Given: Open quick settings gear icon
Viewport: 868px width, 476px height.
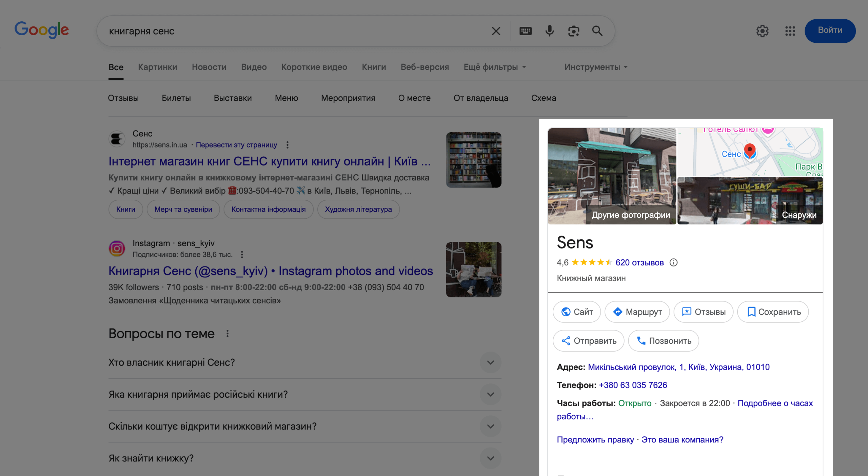Looking at the screenshot, I should pyautogui.click(x=762, y=31).
